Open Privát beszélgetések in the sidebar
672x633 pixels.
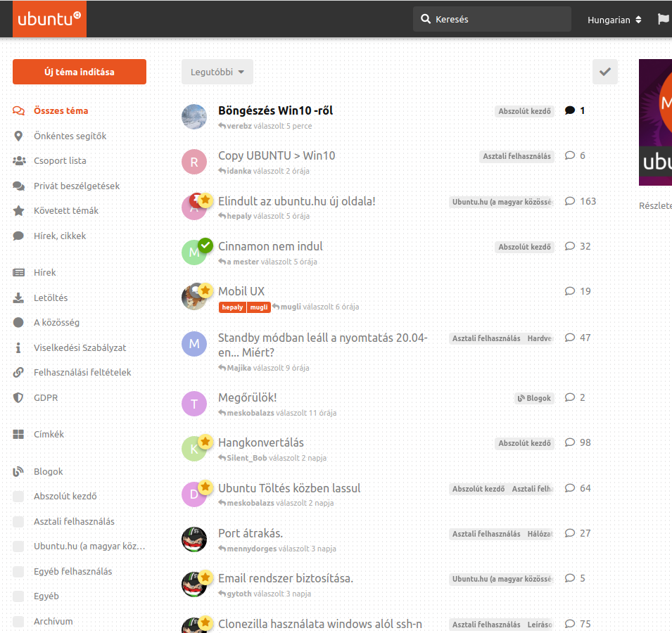[x=76, y=186]
